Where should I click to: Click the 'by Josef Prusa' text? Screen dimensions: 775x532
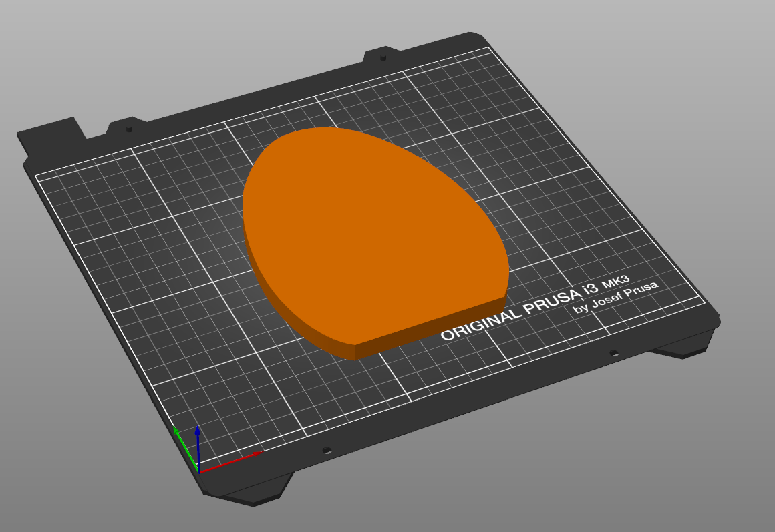pos(616,297)
